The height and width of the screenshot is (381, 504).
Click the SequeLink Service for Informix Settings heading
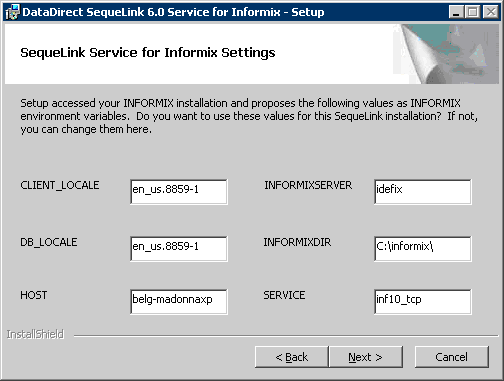point(148,53)
